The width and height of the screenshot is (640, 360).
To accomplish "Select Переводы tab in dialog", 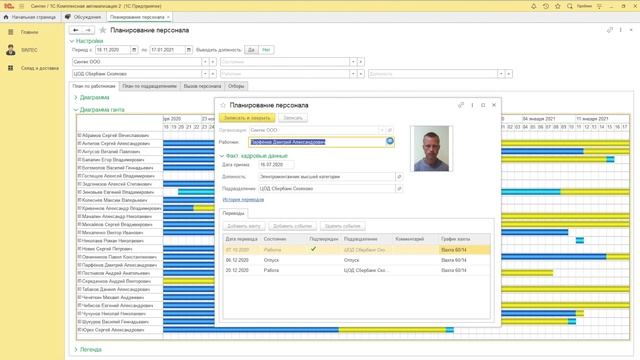I will tap(233, 213).
